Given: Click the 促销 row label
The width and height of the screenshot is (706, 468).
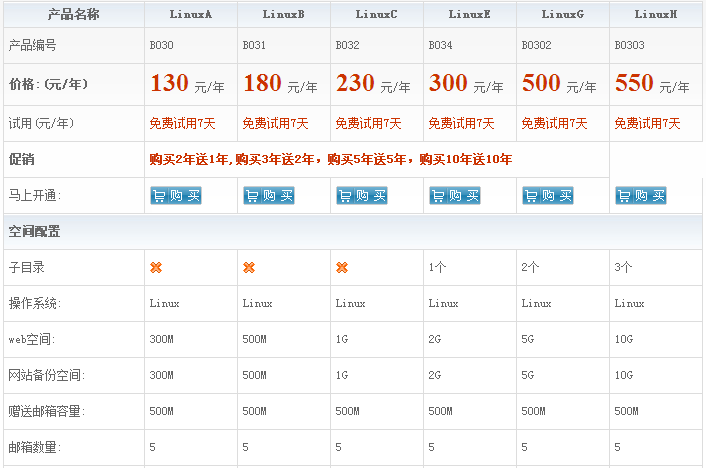Looking at the screenshot, I should coord(22,159).
